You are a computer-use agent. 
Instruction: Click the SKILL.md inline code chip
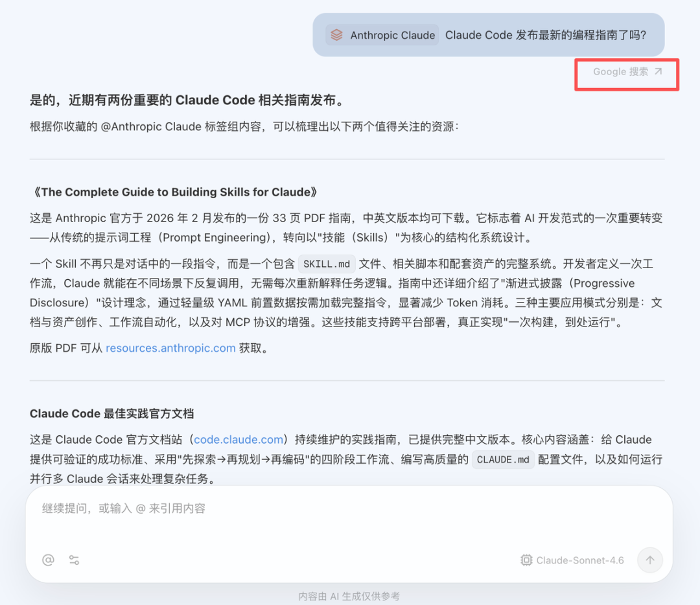coord(327,264)
